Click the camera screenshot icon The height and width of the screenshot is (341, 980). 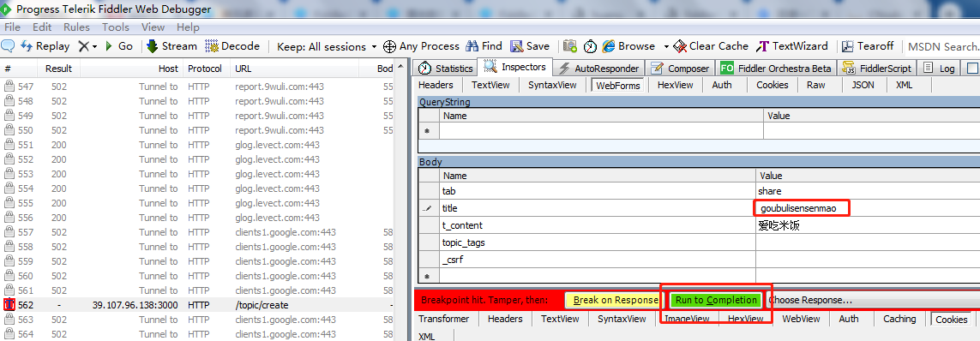point(570,46)
